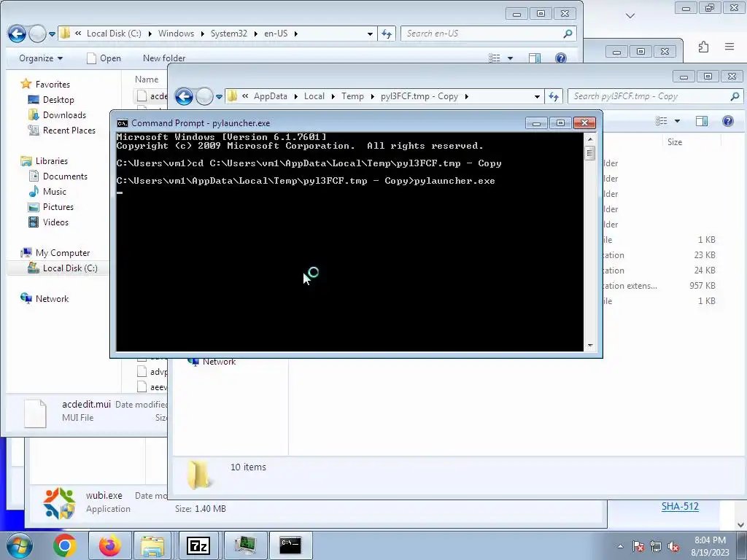Click Open in the Explorer toolbar

[x=104, y=58]
